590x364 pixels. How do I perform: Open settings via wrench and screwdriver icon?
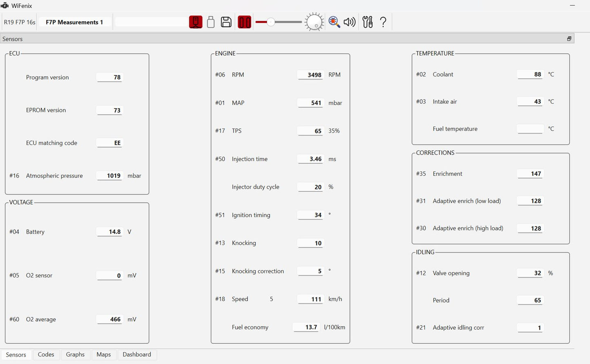point(367,22)
